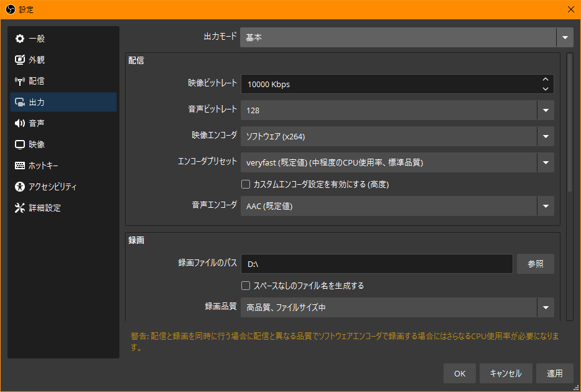The height and width of the screenshot is (392, 581).
Task: Enable カスタムエンコーダ設定を有効にする checkbox
Action: pos(246,184)
